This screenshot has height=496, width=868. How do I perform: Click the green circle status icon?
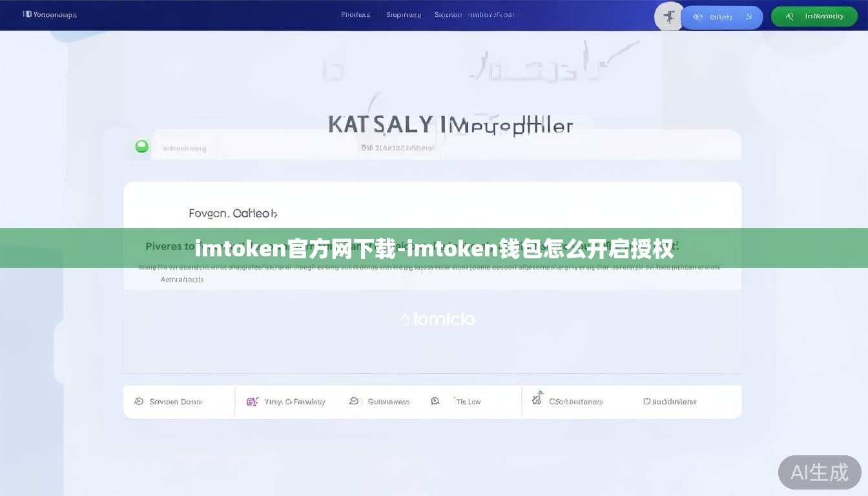coord(141,147)
